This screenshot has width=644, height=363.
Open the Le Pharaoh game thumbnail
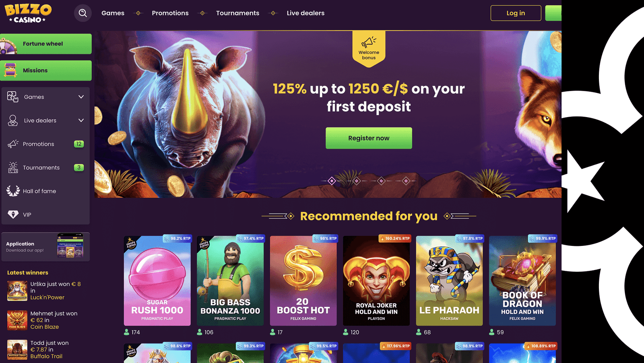[449, 280]
